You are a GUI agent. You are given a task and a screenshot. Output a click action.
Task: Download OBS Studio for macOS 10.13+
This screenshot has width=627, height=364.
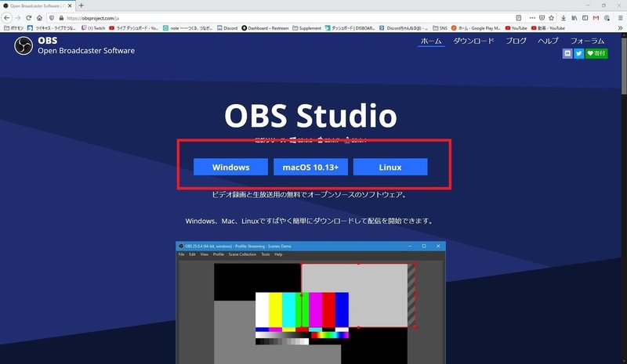coord(310,167)
